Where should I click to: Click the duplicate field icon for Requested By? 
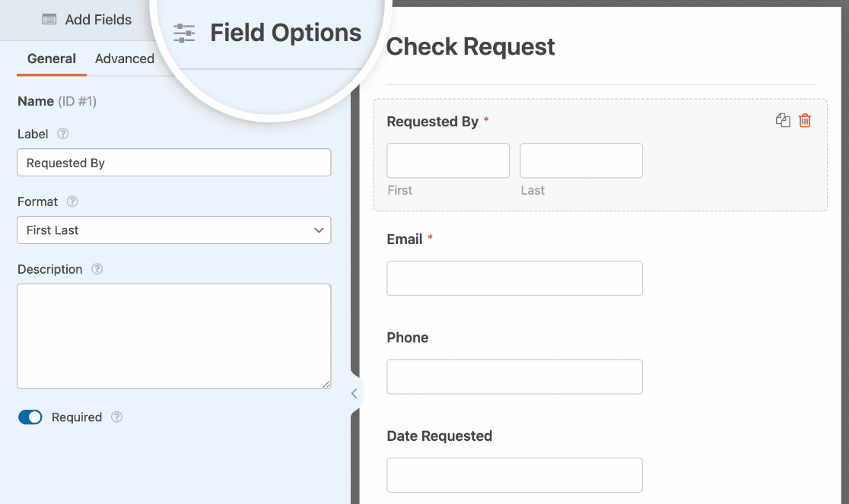coord(782,120)
